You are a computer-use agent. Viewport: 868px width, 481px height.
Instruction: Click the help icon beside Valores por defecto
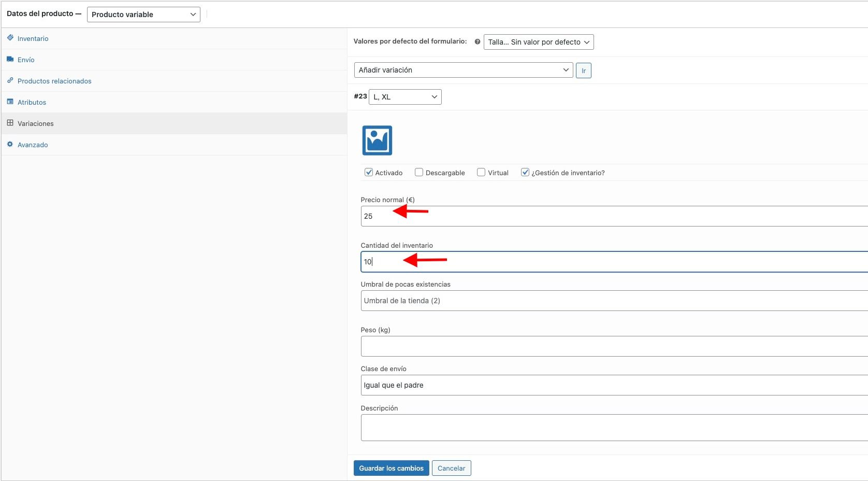pos(478,41)
